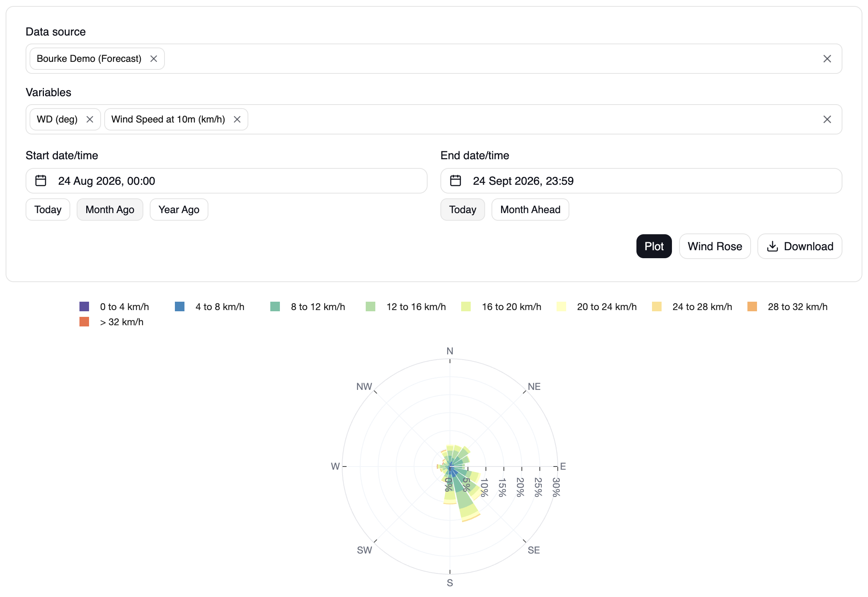The image size is (868, 597).
Task: Edit the start date 24 Aug 2026 field
Action: 226,181
